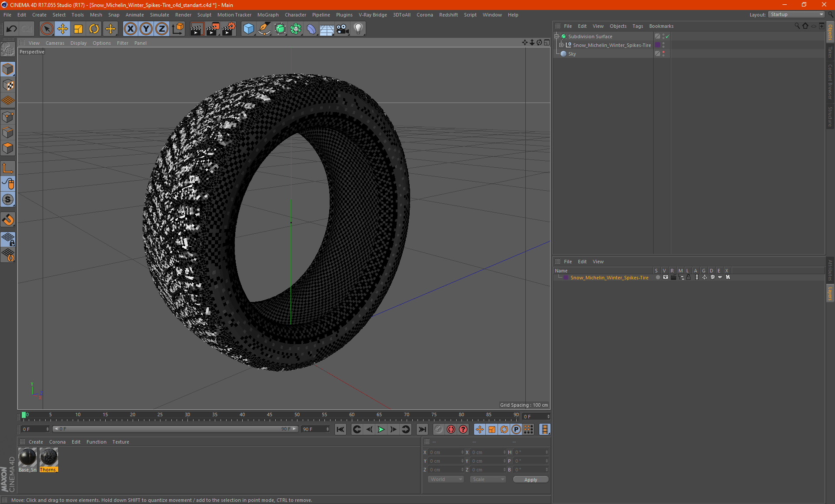The height and width of the screenshot is (504, 835).
Task: Click the Enable Axis L-shaped icon
Action: (x=8, y=168)
